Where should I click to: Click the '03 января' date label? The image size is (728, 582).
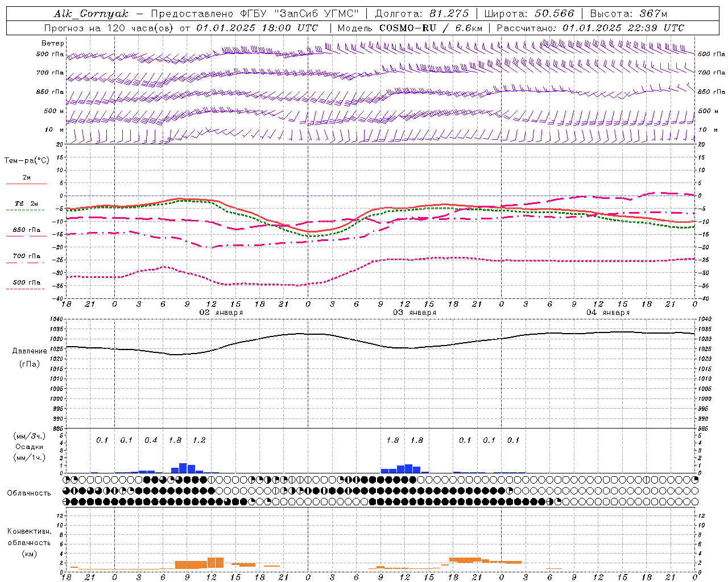pos(414,313)
